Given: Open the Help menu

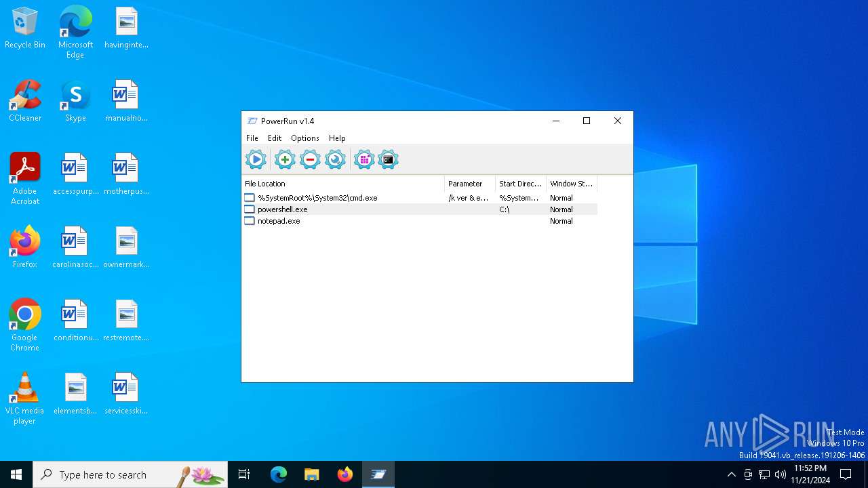Looking at the screenshot, I should [x=337, y=138].
